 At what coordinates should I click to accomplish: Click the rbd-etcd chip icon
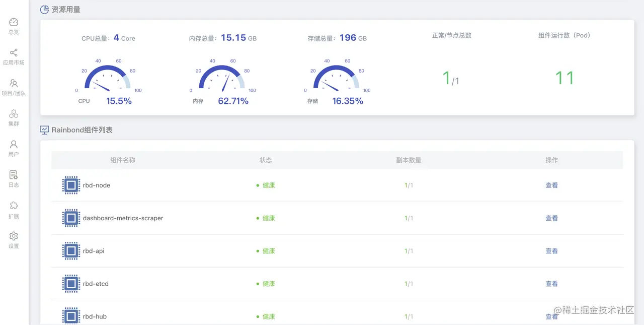coord(71,284)
